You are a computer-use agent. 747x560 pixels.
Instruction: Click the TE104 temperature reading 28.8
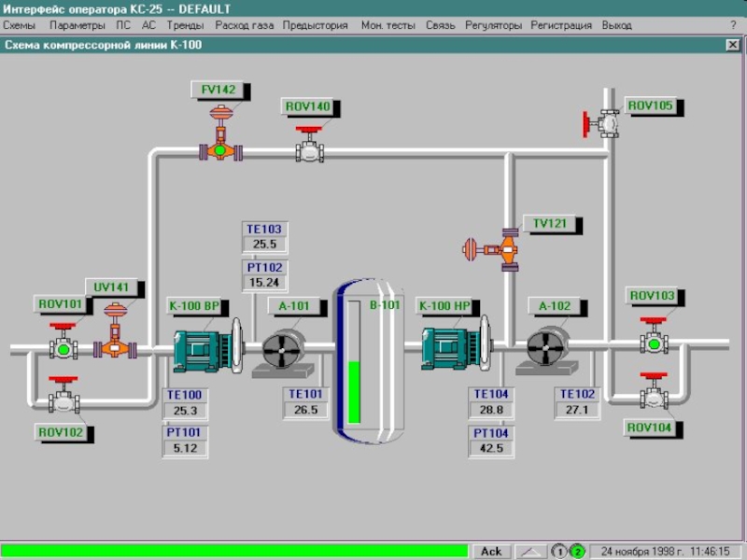coord(491,410)
